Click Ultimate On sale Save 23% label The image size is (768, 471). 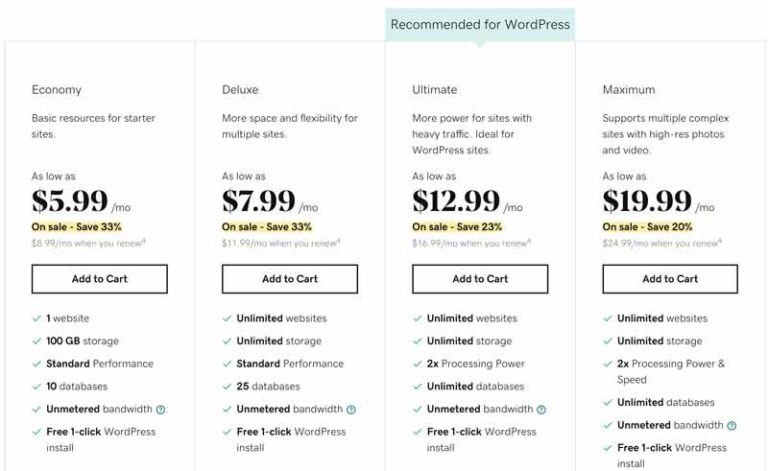458,227
